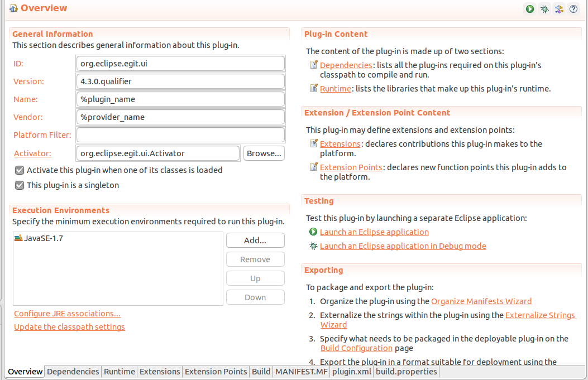Open Help via the question mark icon
588x380 pixels.
pos(573,9)
